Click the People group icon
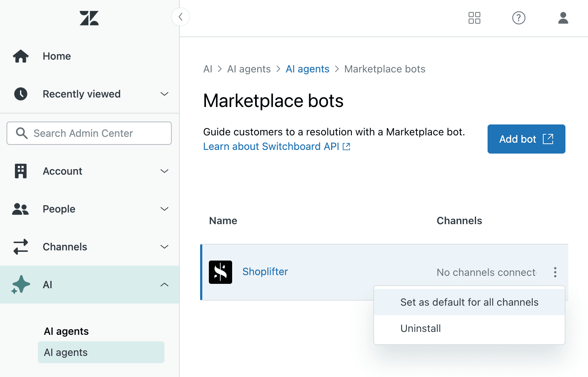Screen dimensions: 588x377 pyautogui.click(x=20, y=209)
